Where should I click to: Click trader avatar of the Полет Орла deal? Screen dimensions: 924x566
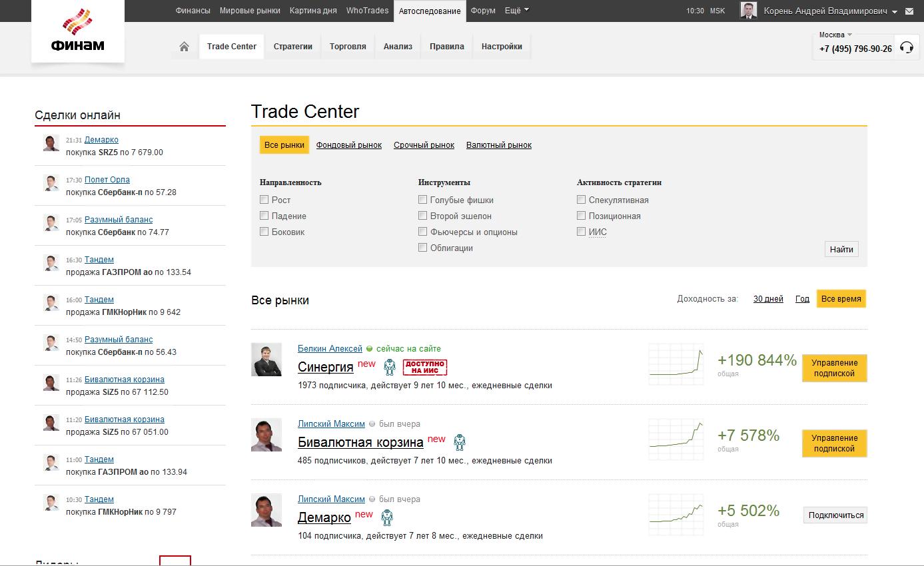click(51, 183)
